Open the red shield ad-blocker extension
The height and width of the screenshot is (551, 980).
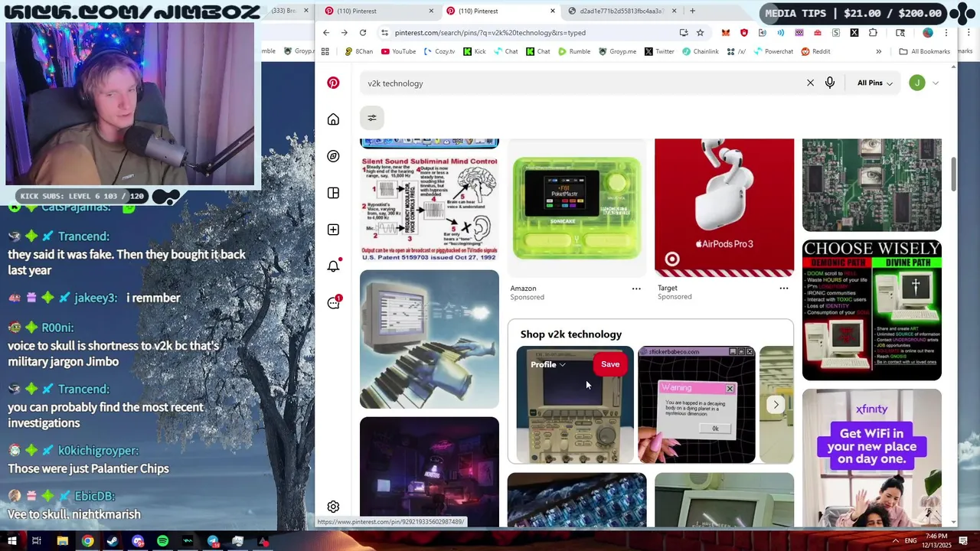tap(744, 32)
